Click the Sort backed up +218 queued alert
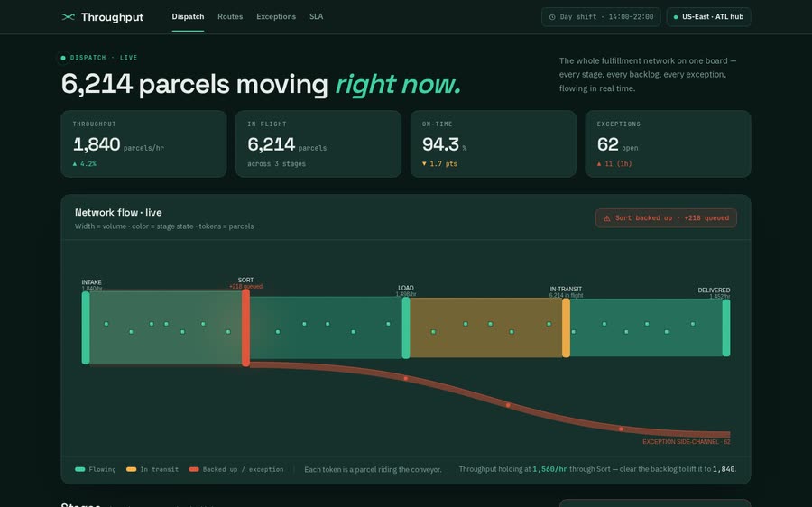The width and height of the screenshot is (812, 507). [x=666, y=218]
